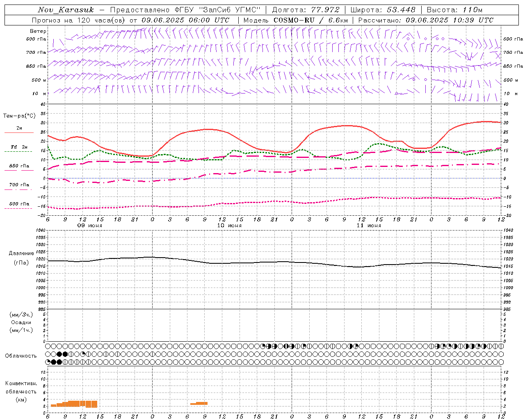525x420 pixels.
Task: Click the 'Модель COSMO-RU / 6.6км' model label
Action: click(x=295, y=20)
